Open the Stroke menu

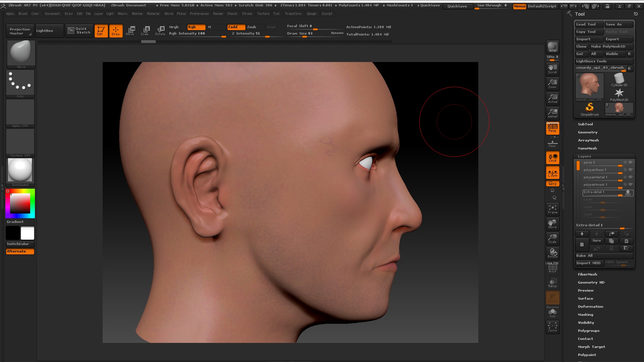click(x=247, y=14)
